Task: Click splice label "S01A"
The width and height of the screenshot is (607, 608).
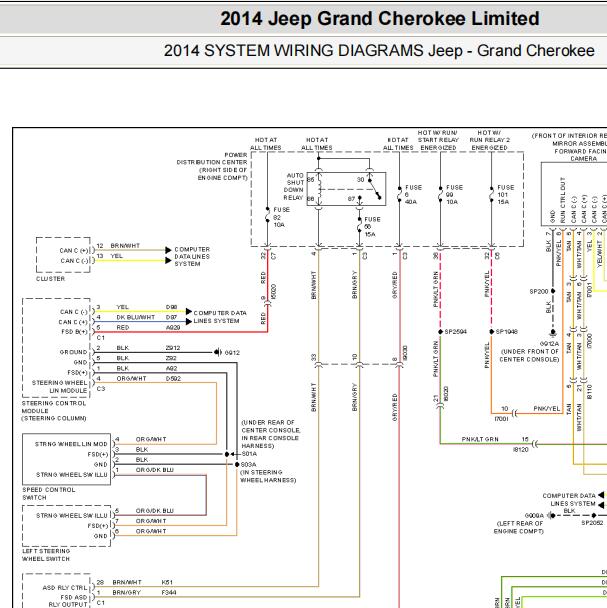Action: click(x=249, y=454)
